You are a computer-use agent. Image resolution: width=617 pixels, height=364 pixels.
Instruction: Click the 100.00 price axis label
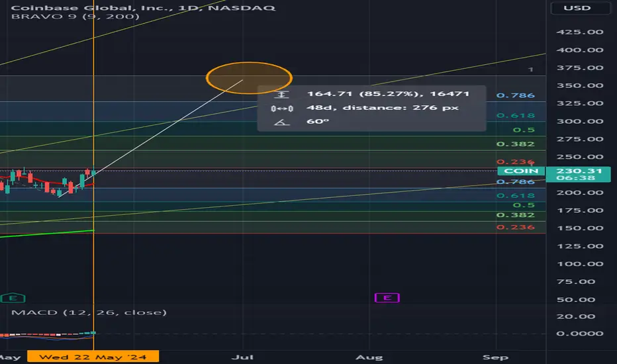point(580,263)
